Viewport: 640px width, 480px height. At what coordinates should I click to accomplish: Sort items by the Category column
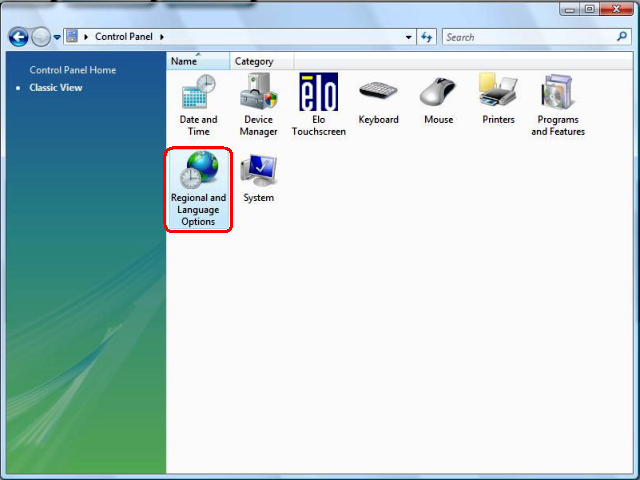click(254, 61)
